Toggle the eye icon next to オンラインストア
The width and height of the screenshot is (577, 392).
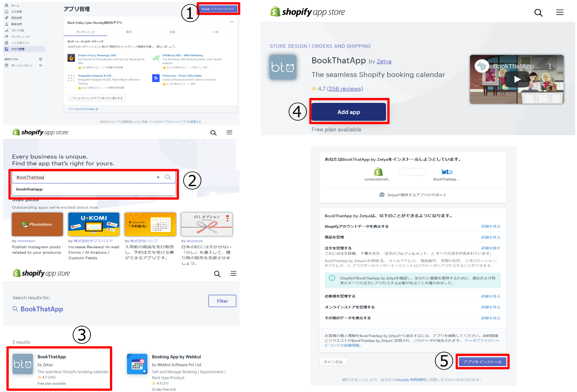(x=41, y=66)
